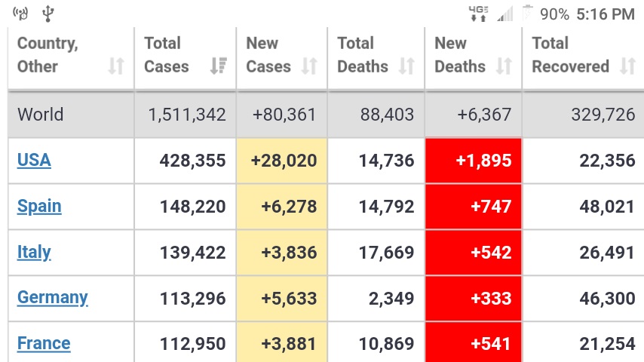Select France total recovered 21,254

point(608,344)
